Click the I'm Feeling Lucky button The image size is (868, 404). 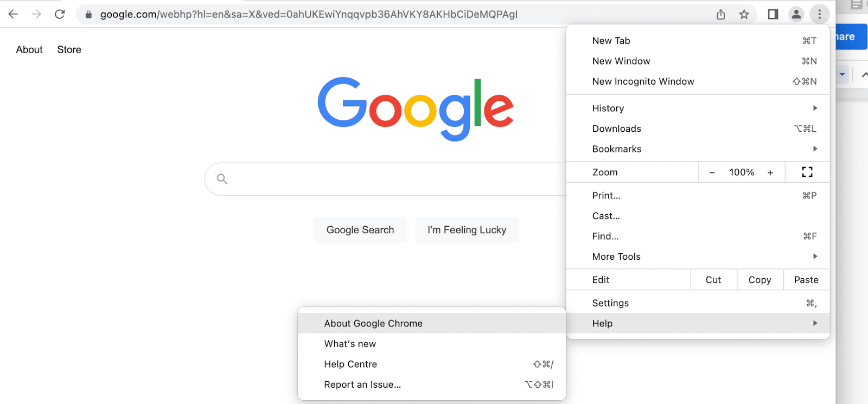pyautogui.click(x=467, y=230)
